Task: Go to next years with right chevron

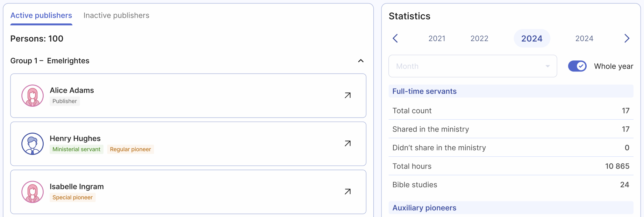Action: click(x=627, y=38)
